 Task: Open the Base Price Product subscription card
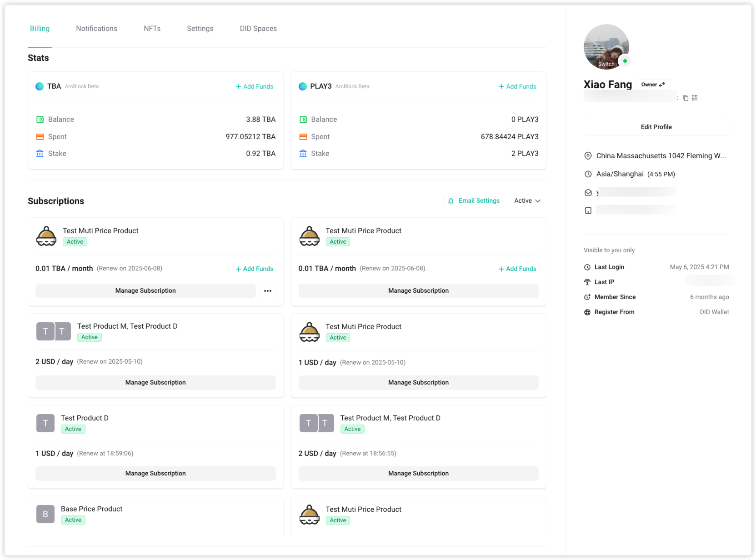point(92,509)
